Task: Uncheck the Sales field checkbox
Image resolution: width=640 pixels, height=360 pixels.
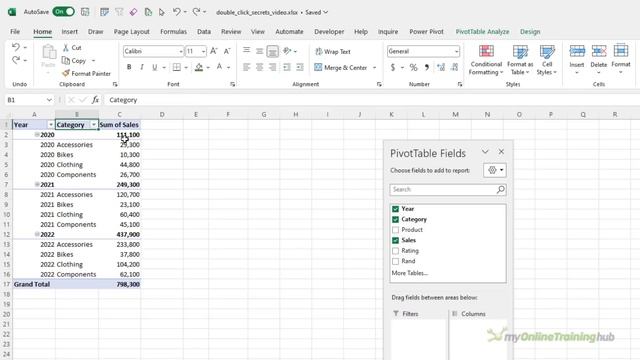Action: 395,240
